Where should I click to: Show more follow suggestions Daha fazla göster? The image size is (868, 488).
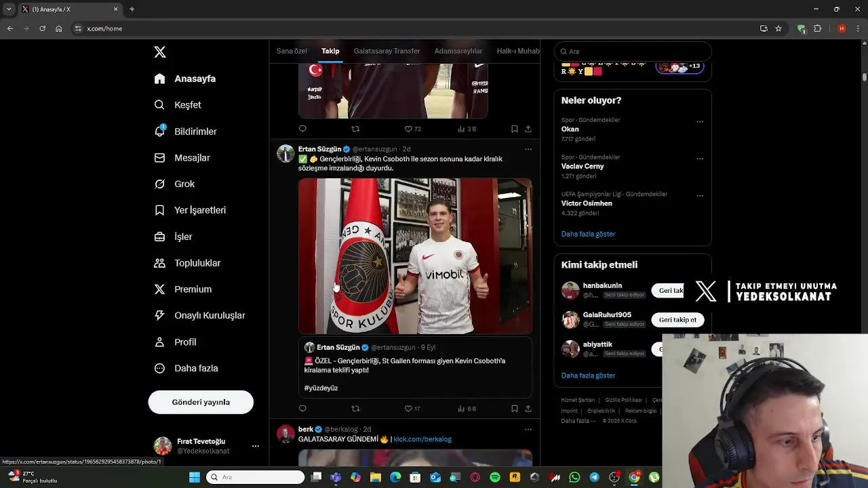[588, 375]
